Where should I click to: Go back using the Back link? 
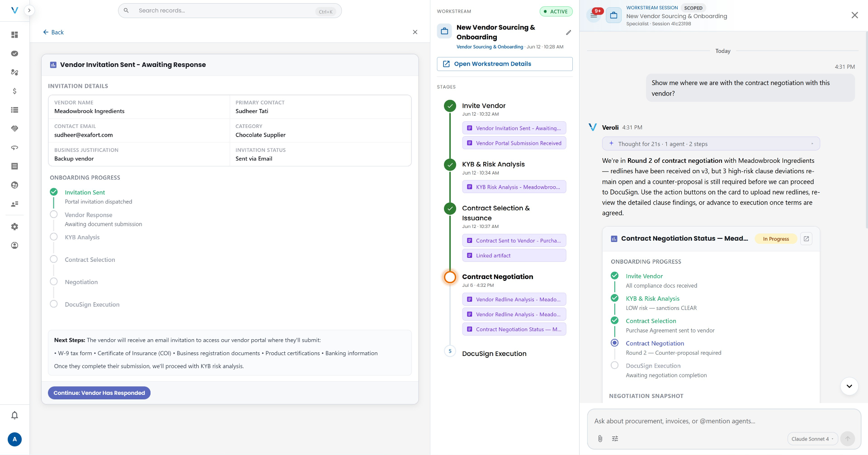pos(53,32)
